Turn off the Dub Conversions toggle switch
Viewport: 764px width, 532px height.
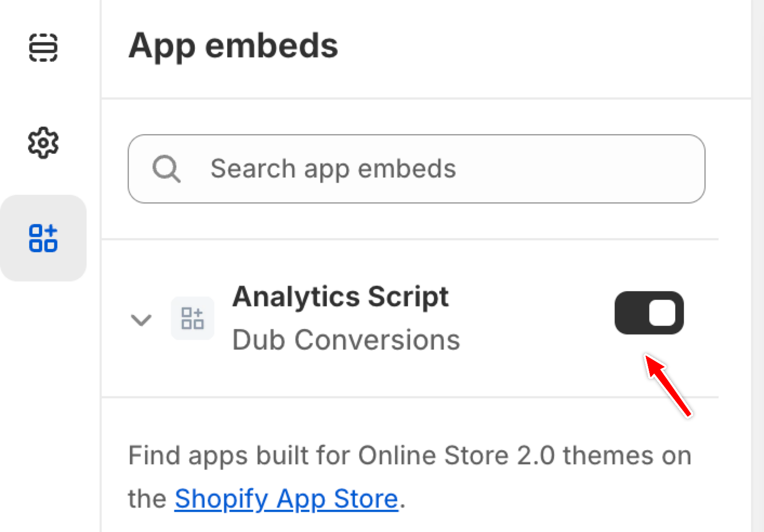pos(649,313)
